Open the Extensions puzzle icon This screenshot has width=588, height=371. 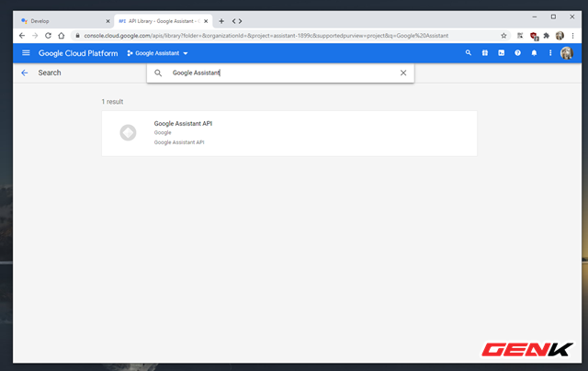point(547,36)
